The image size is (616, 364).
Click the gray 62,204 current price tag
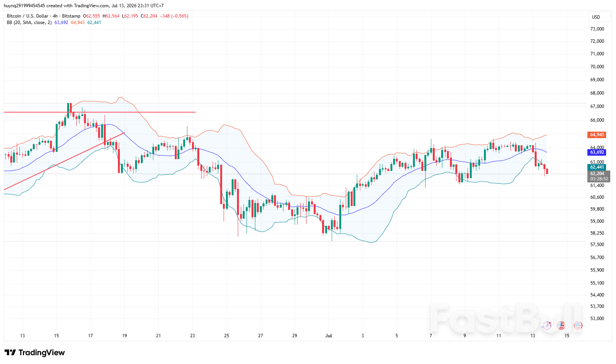597,174
